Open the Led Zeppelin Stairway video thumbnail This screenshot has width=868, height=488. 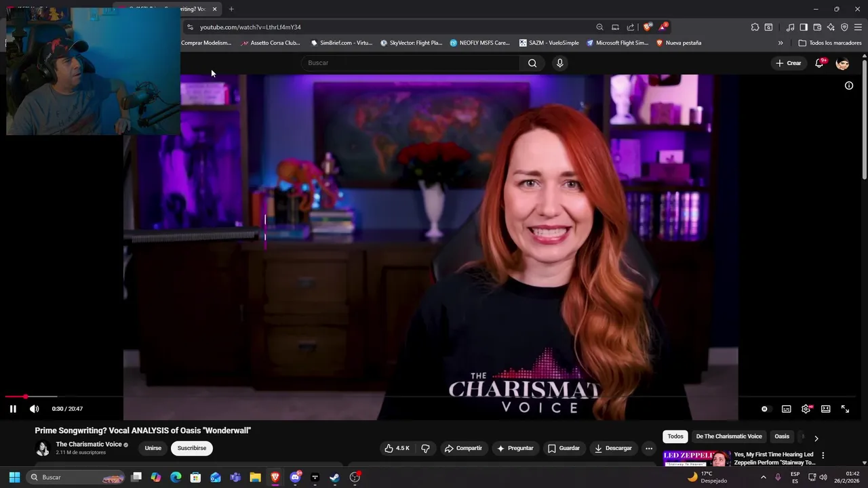click(x=696, y=459)
